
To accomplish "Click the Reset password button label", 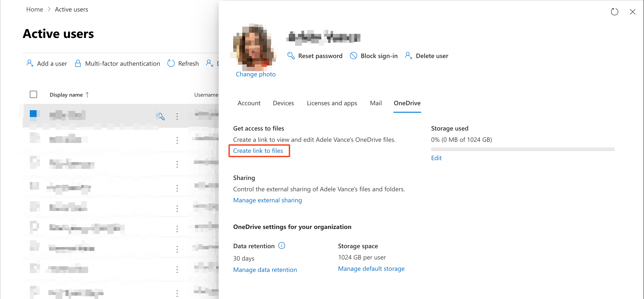I will 320,56.
